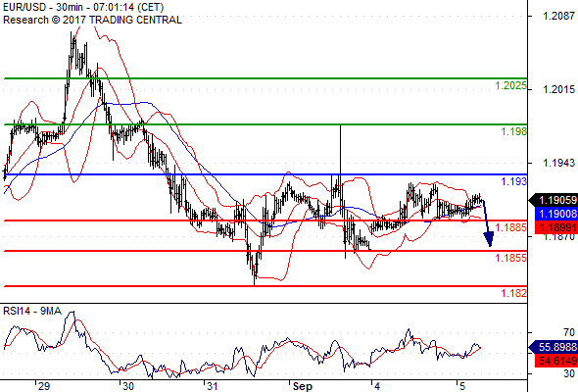Click the RSI14 - 9MA indicator title
The height and width of the screenshot is (392, 578).
(32, 312)
